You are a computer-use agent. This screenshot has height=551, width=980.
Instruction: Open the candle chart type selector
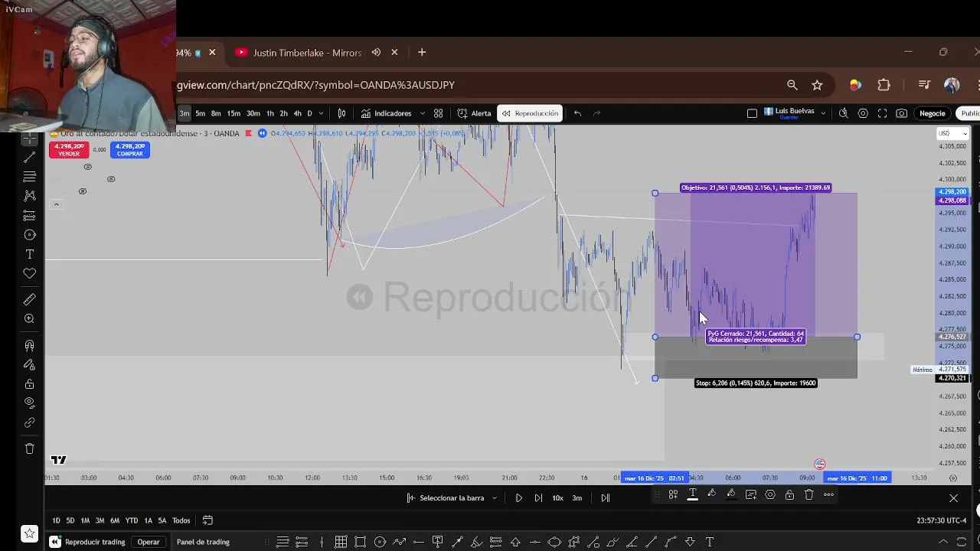click(341, 113)
